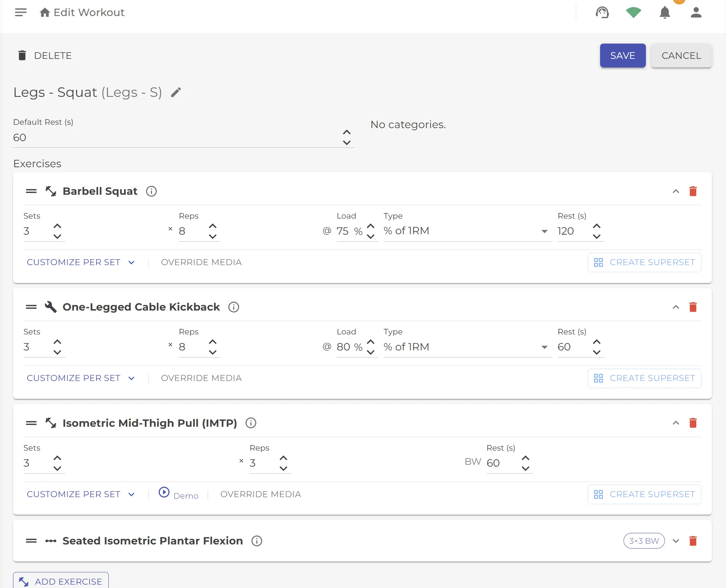View info for the Barbell Squat exercise
Image resolution: width=726 pixels, height=588 pixels.
coord(151,191)
